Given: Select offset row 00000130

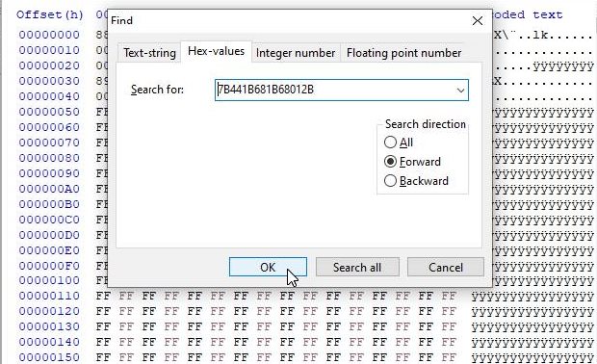Looking at the screenshot, I should (49, 326).
